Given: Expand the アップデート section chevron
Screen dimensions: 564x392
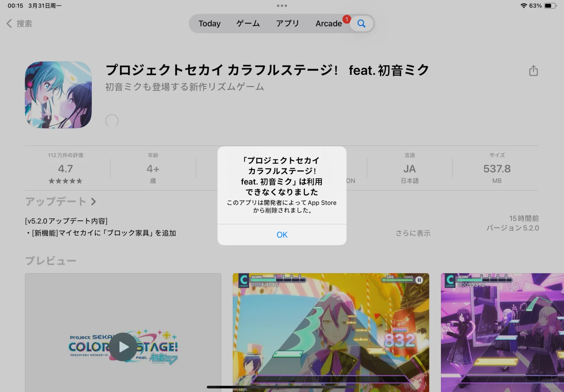Looking at the screenshot, I should point(94,201).
